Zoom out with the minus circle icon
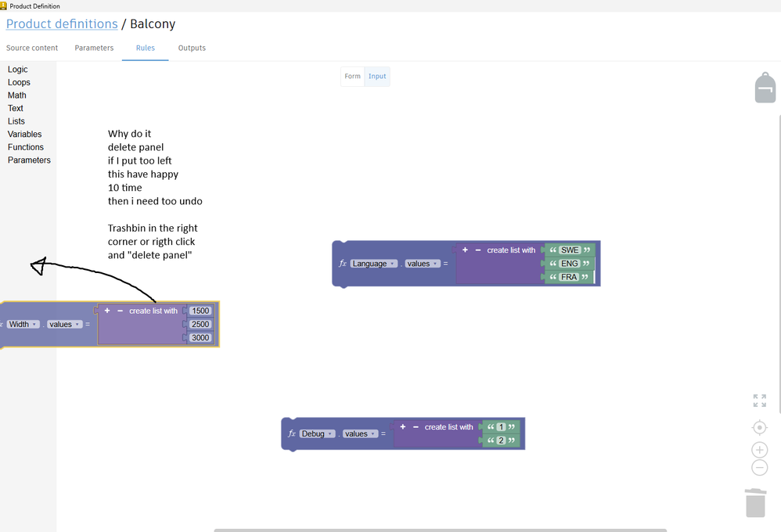 click(760, 468)
